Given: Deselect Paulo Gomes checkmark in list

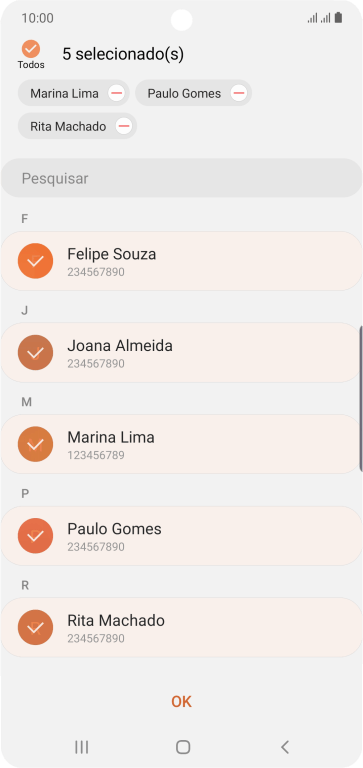Looking at the screenshot, I should click(x=35, y=536).
